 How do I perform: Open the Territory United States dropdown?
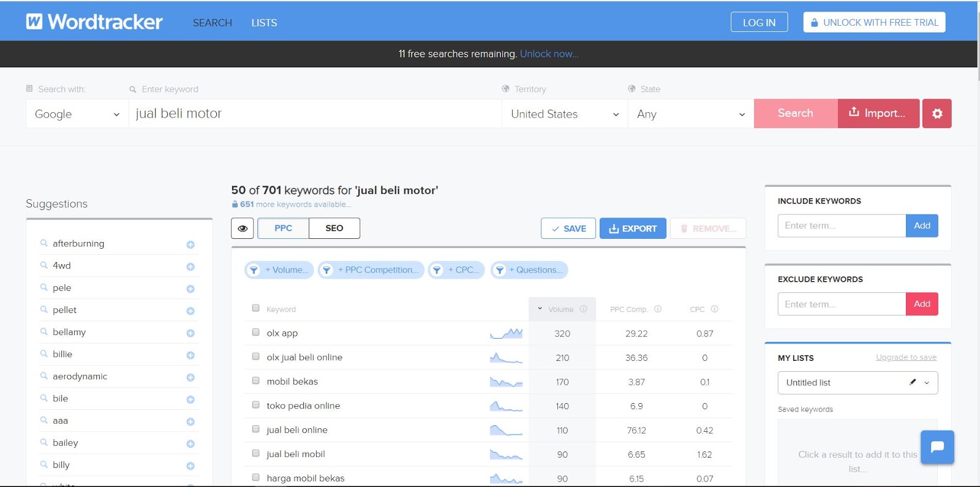[565, 114]
